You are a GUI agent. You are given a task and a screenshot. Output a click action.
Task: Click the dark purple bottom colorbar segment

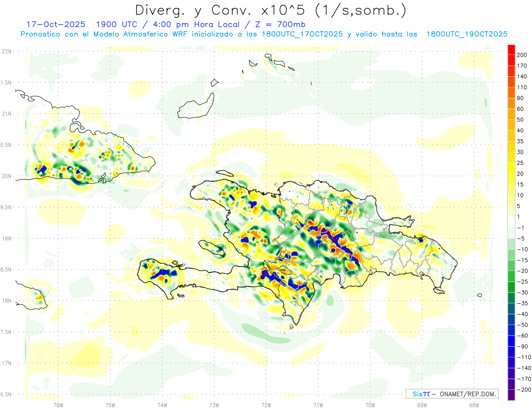[x=511, y=395]
